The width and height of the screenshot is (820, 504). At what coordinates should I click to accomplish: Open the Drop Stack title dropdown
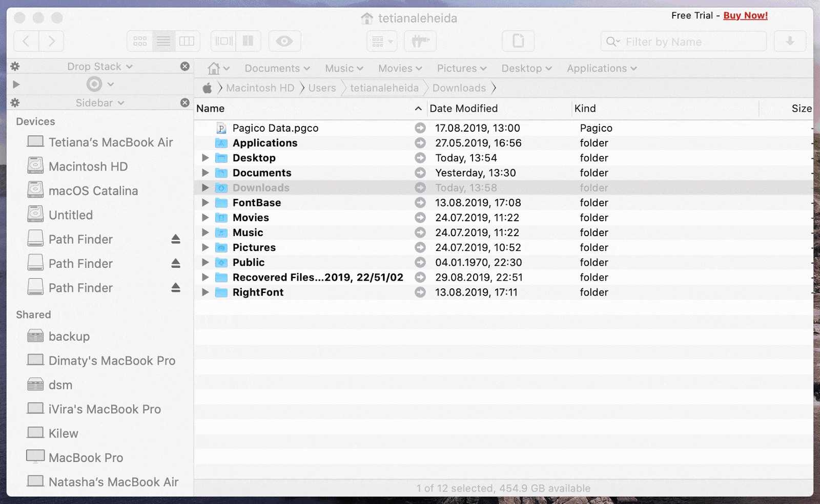[x=100, y=67]
